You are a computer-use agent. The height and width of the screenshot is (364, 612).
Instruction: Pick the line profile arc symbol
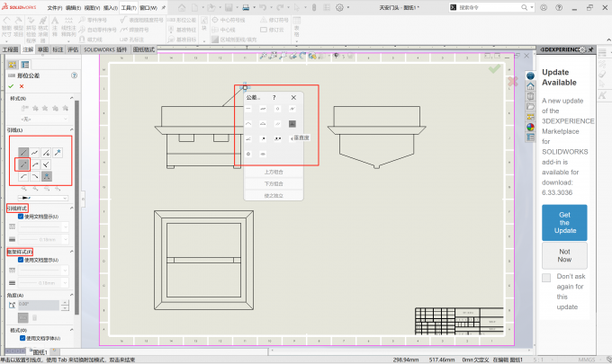(x=248, y=123)
